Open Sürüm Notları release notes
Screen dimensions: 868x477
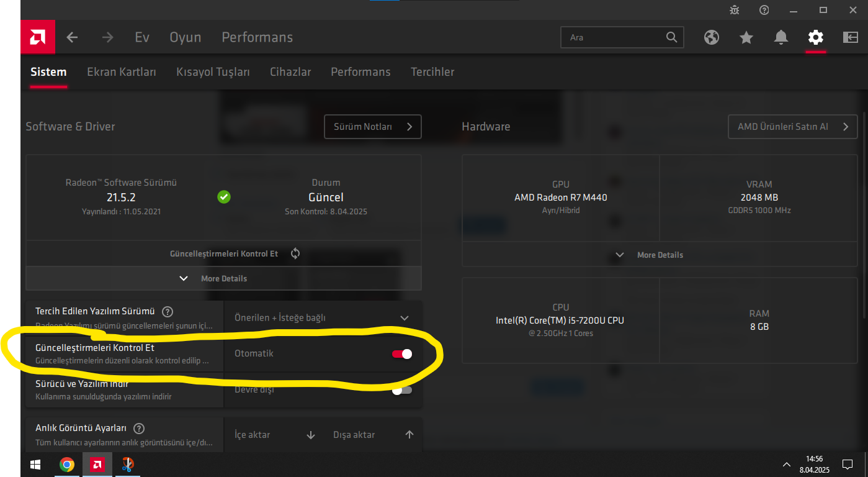(373, 127)
